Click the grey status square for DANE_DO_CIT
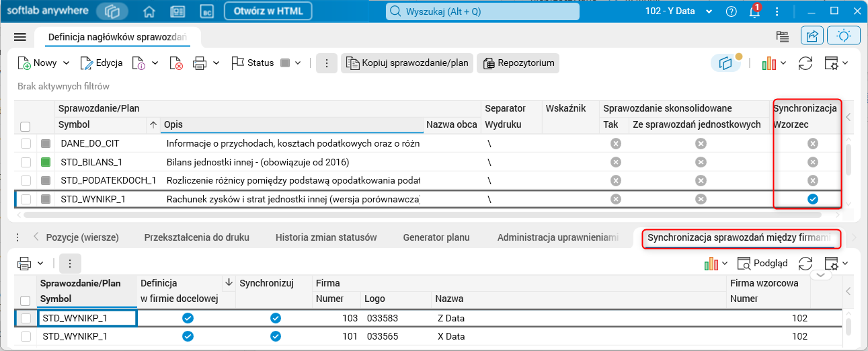 pyautogui.click(x=46, y=143)
